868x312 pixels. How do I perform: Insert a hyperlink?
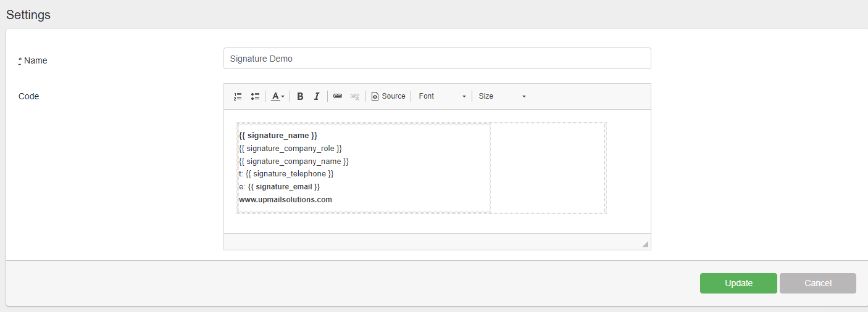tap(338, 96)
